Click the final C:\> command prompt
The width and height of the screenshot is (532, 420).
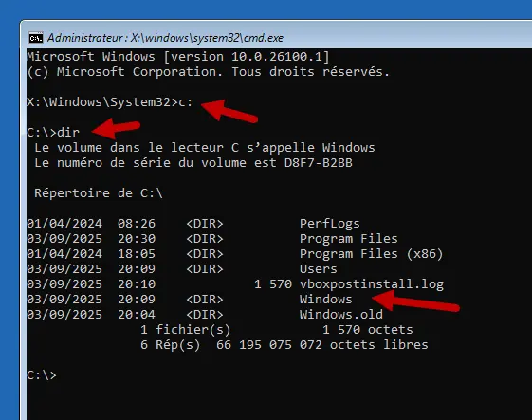click(42, 374)
